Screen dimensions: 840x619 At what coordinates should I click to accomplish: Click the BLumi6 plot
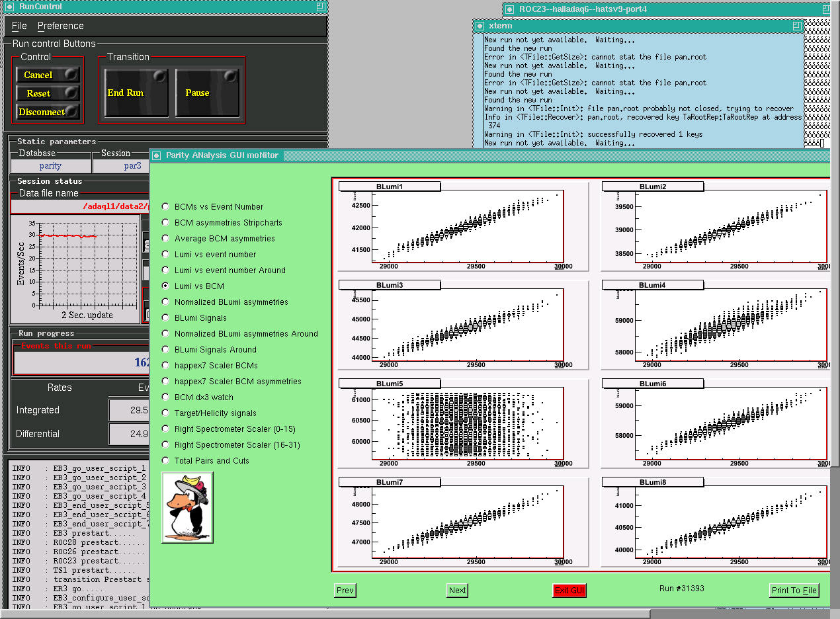pyautogui.click(x=715, y=423)
